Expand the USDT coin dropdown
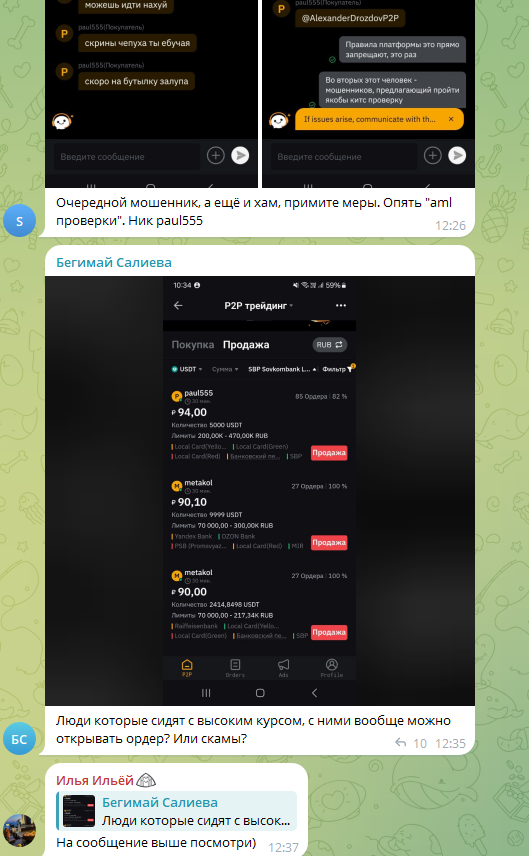This screenshot has width=529, height=856. click(187, 369)
